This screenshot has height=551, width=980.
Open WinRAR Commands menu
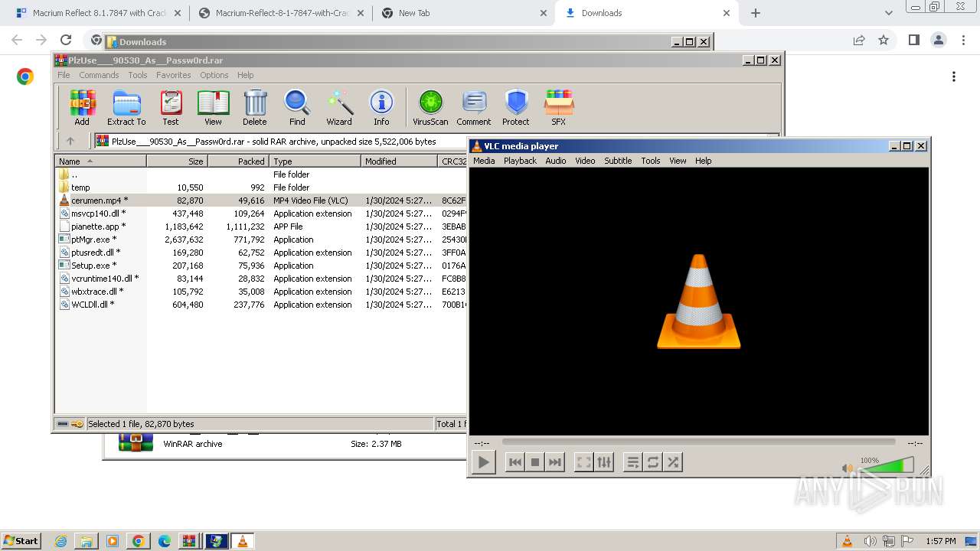pos(99,75)
